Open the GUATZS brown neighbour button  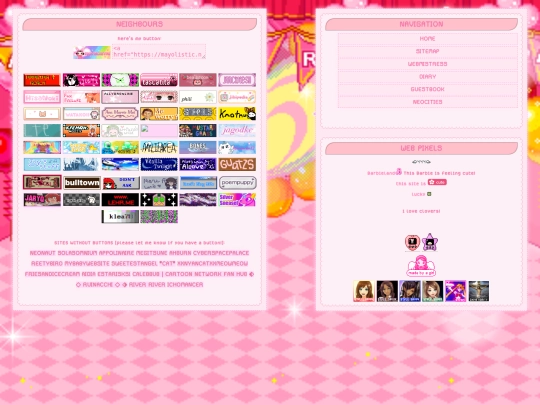(237, 164)
